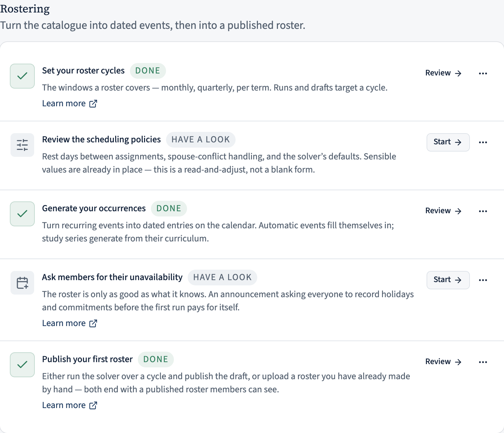Open the three-dot menu for Ask members for unavailability
The image size is (504, 433).
483,280
